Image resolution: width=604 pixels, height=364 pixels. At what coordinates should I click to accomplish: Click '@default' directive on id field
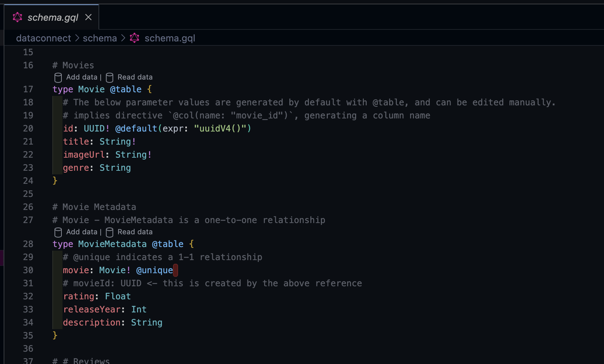(x=136, y=129)
